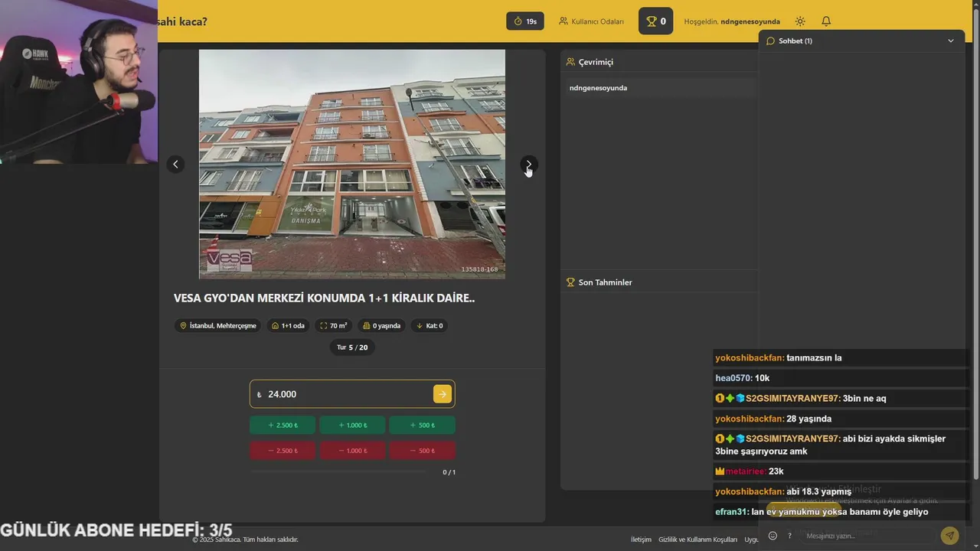Open the trophy score badge
This screenshot has height=551, width=980.
click(x=656, y=21)
